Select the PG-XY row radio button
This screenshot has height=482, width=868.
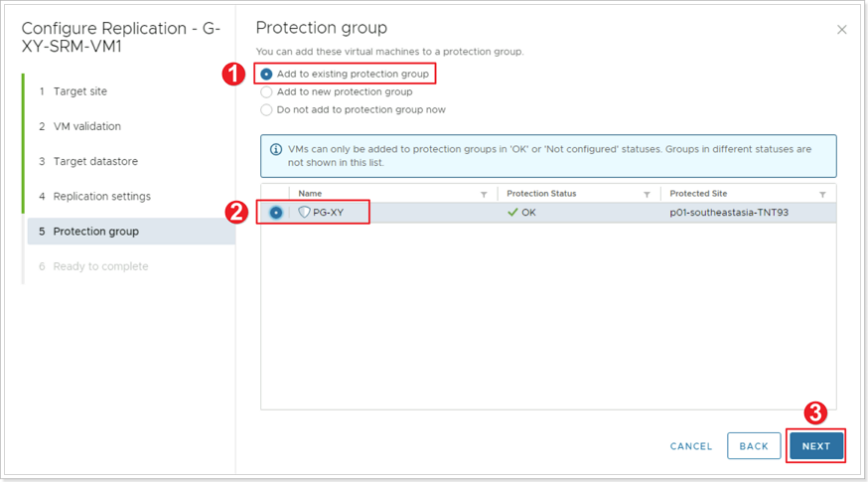pyautogui.click(x=276, y=213)
